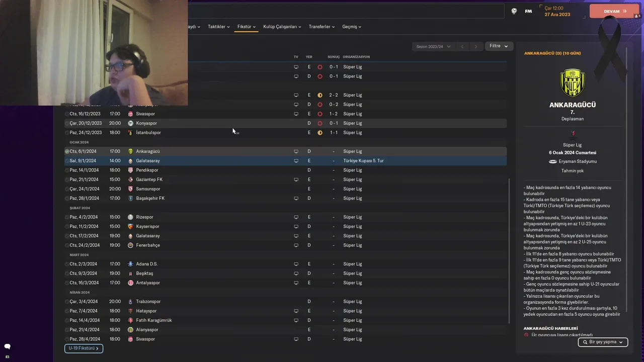Click the Rizespor team logo

click(130, 217)
